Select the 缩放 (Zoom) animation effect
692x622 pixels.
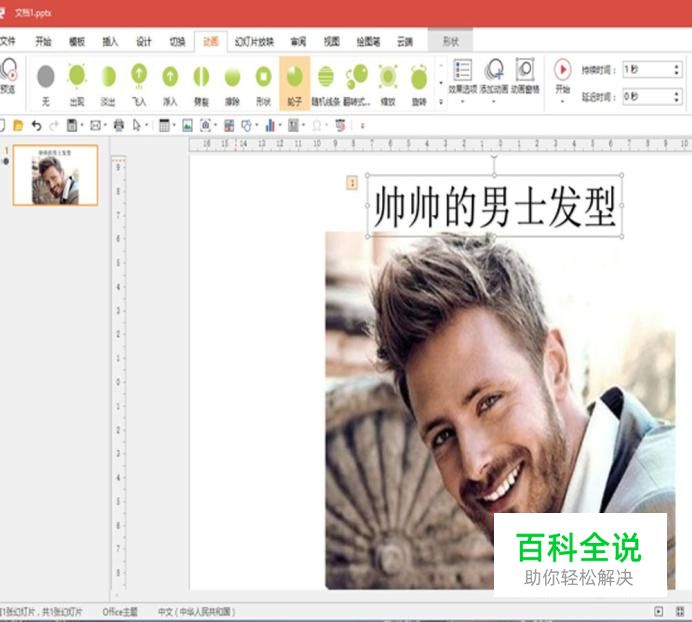(387, 79)
